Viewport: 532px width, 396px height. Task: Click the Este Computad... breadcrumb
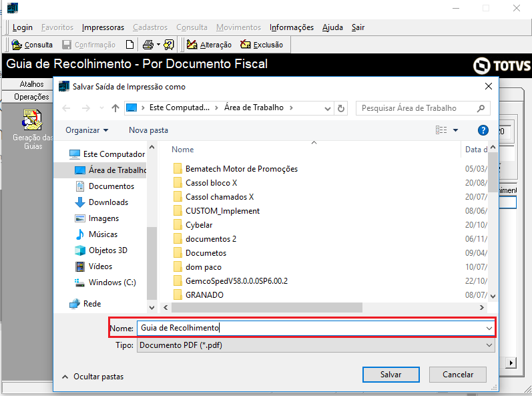click(x=180, y=108)
